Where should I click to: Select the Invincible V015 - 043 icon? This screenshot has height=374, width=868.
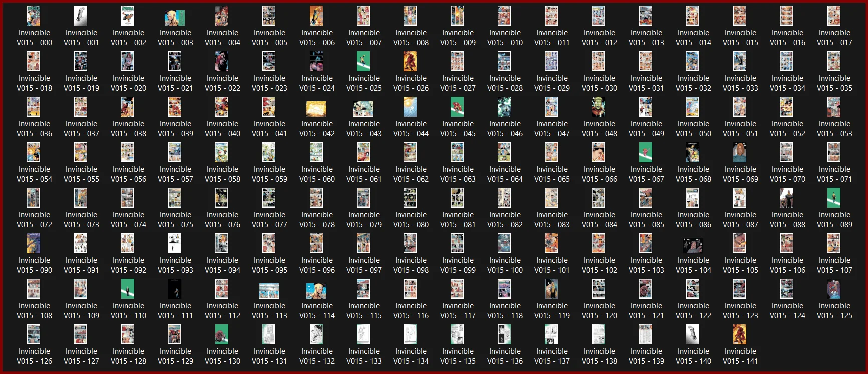[x=363, y=109]
